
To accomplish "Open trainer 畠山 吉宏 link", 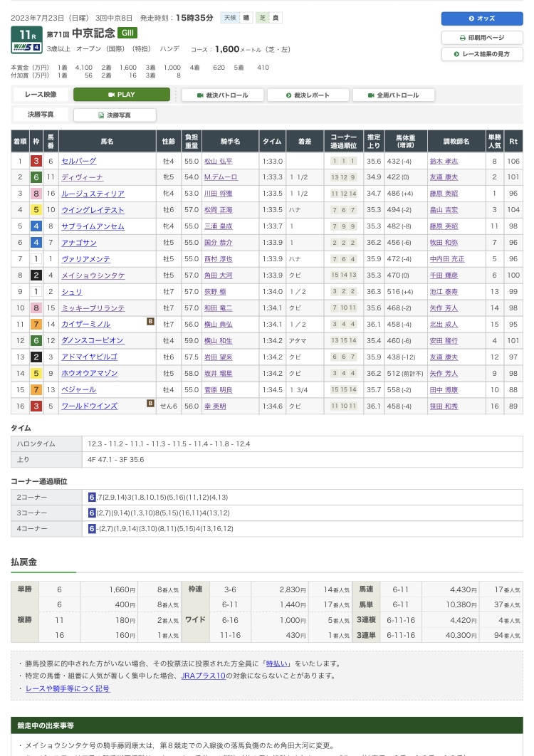I will click(x=444, y=210).
